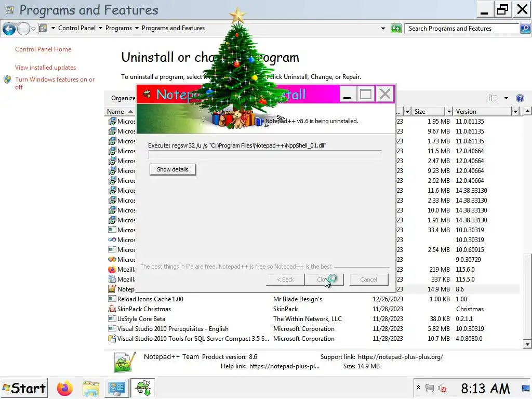Click version 9.0.30729 cell
Viewport: 532px width, 399px height.
pos(468,260)
